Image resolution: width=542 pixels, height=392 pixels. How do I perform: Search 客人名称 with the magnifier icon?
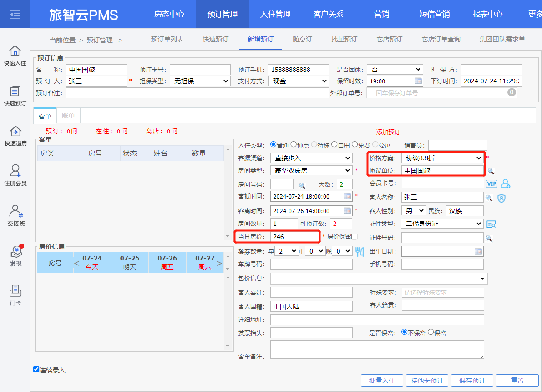coord(489,198)
